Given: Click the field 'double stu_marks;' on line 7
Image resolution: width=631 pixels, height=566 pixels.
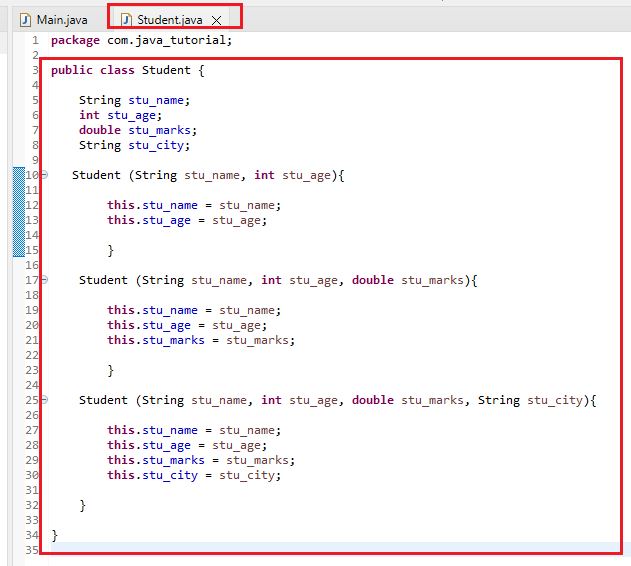Looking at the screenshot, I should pyautogui.click(x=138, y=130).
